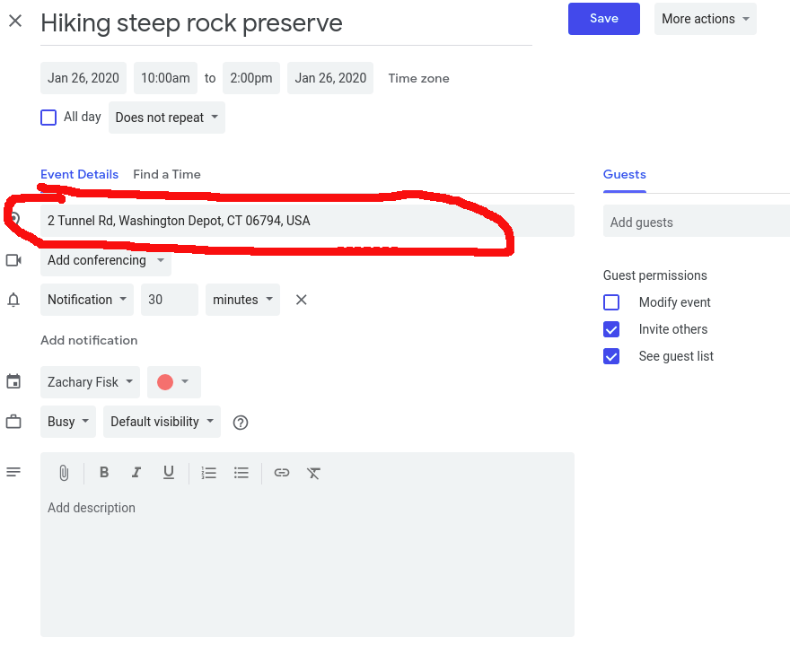Open the visibility help icon

click(x=240, y=423)
